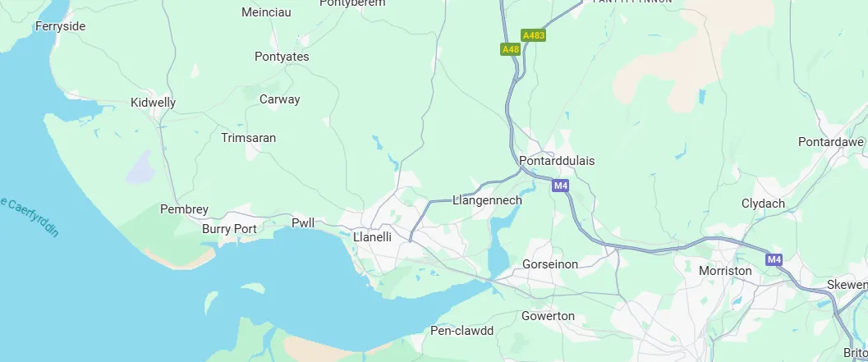Click the Carway village label
868x362 pixels.
(x=279, y=99)
